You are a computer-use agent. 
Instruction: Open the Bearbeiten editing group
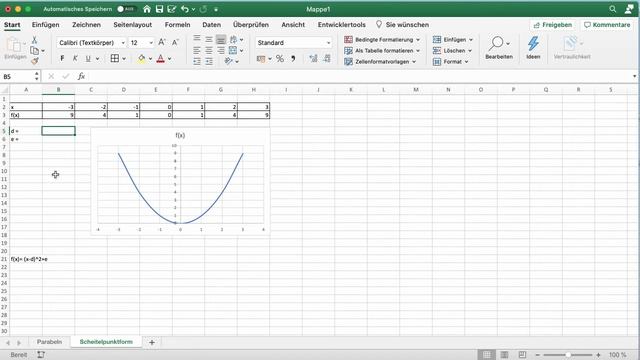pyautogui.click(x=499, y=47)
